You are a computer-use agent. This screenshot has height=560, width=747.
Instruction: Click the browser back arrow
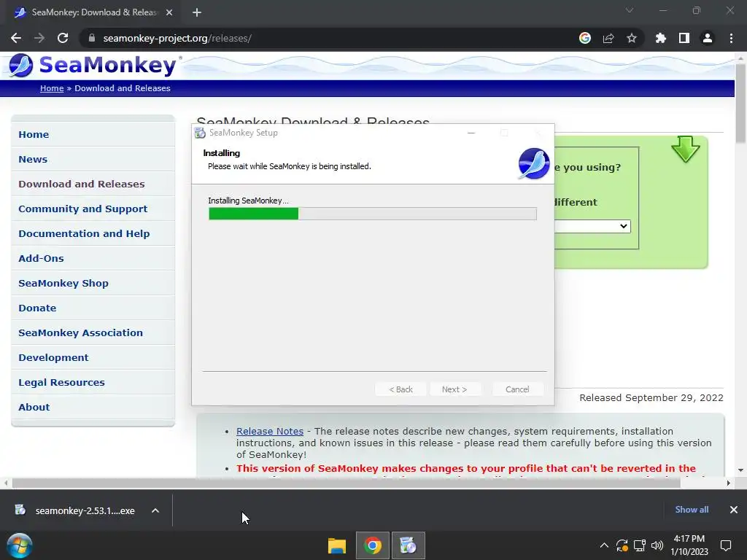pyautogui.click(x=16, y=38)
